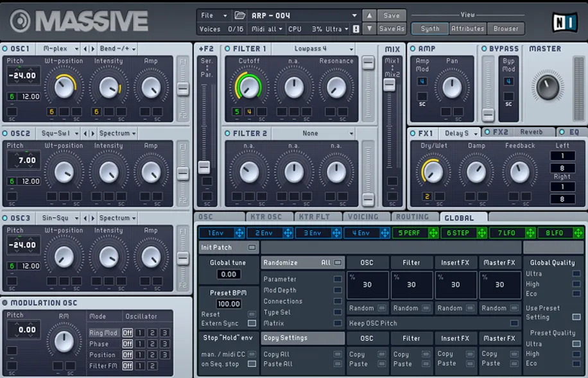The width and height of the screenshot is (588, 378).
Task: Open the Ultra quality dropdown
Action: pos(336,29)
